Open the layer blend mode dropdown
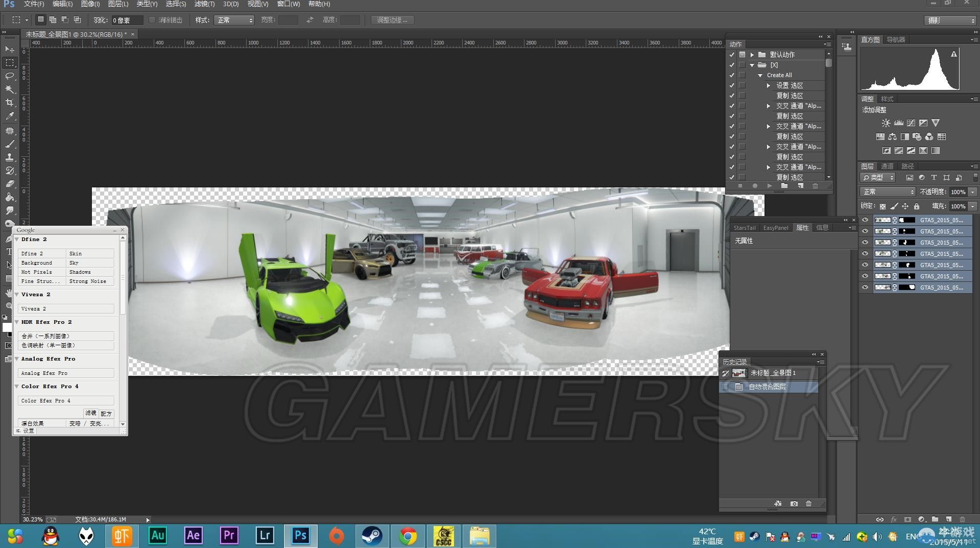 [888, 192]
